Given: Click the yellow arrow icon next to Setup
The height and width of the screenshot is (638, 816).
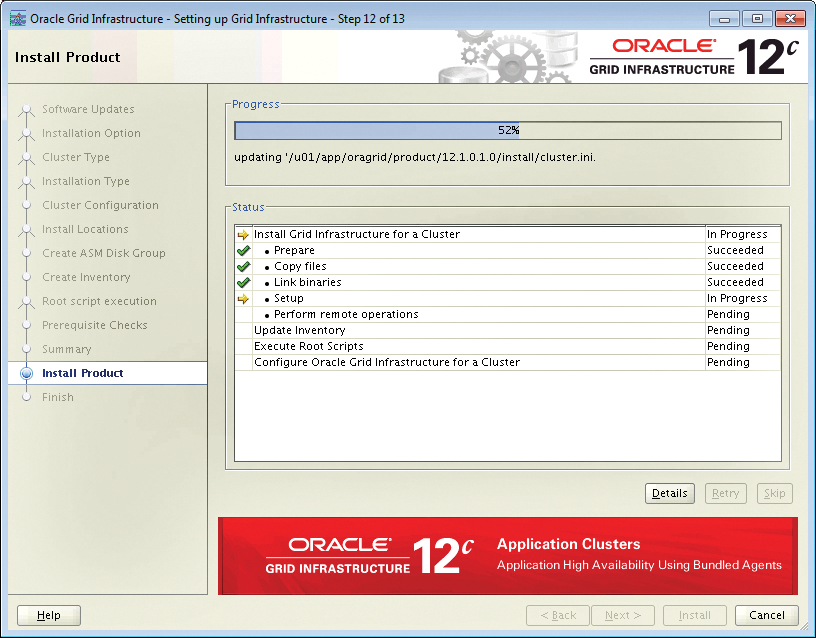Looking at the screenshot, I should [244, 298].
